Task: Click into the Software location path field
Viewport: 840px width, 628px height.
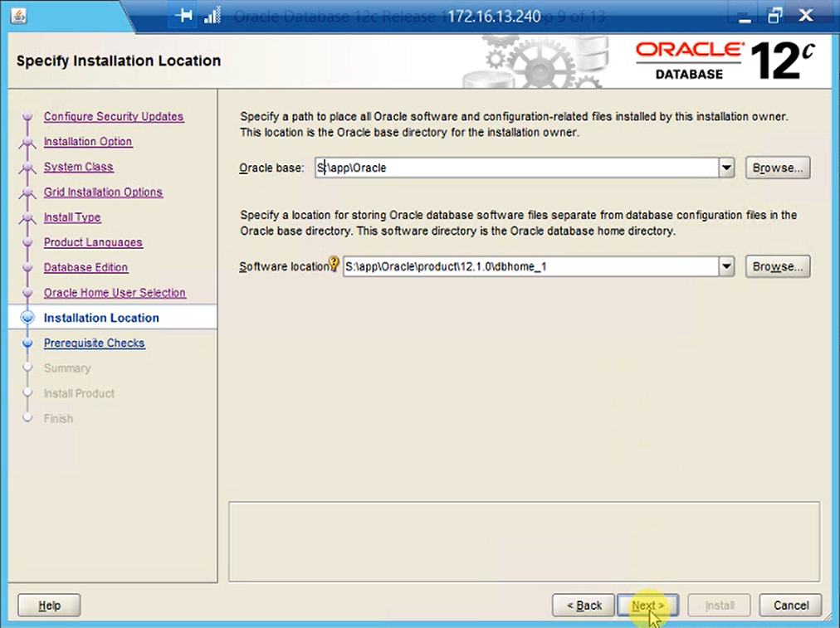Action: [531, 266]
